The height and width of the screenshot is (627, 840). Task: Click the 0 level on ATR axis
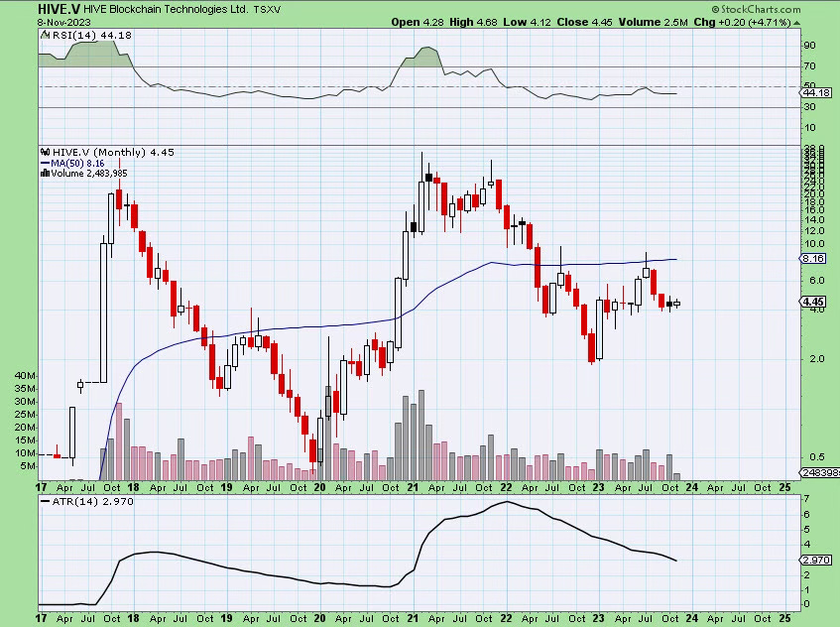coord(807,604)
